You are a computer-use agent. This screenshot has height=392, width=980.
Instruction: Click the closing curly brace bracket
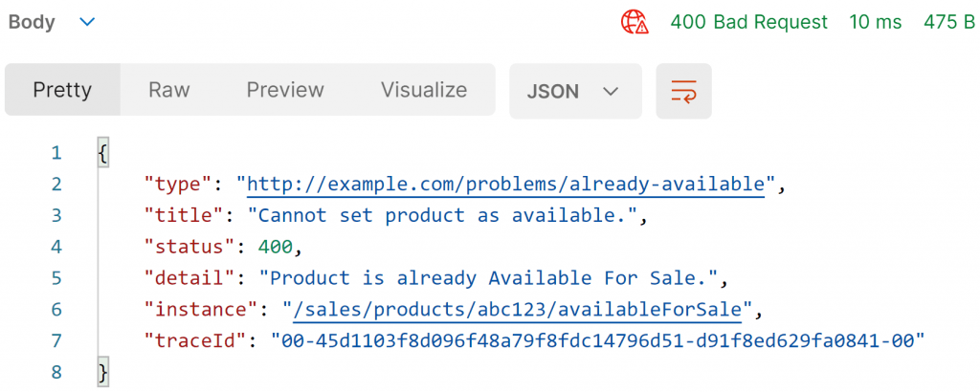click(103, 373)
